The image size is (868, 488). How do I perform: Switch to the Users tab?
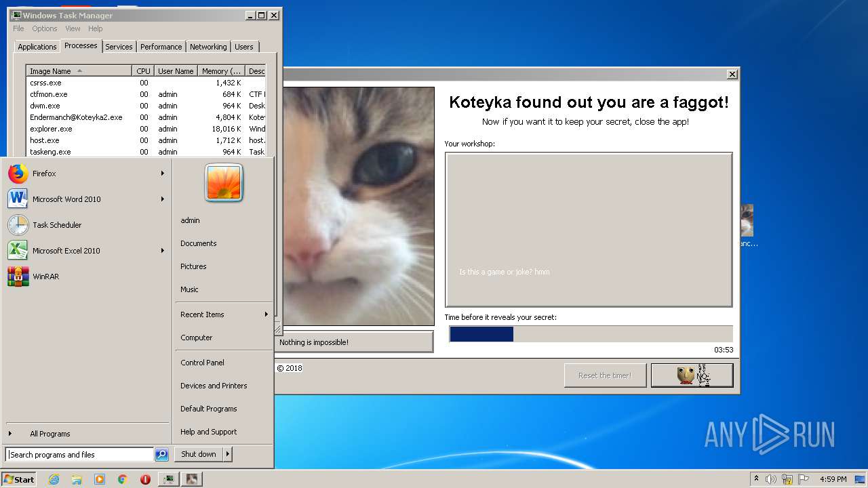tap(244, 47)
